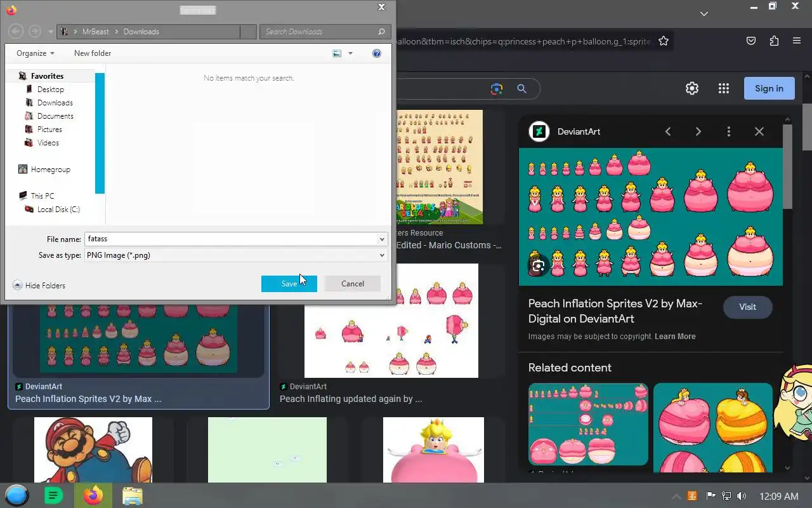Click the search magnifier in the save dialog
The height and width of the screenshot is (508, 812).
[x=381, y=31]
